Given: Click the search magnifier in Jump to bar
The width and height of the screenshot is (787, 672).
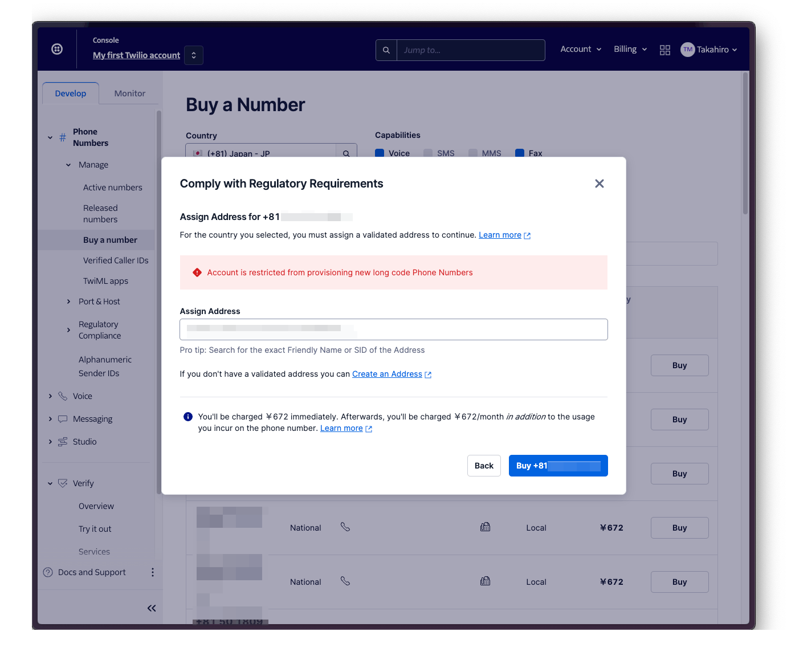Looking at the screenshot, I should [x=386, y=50].
